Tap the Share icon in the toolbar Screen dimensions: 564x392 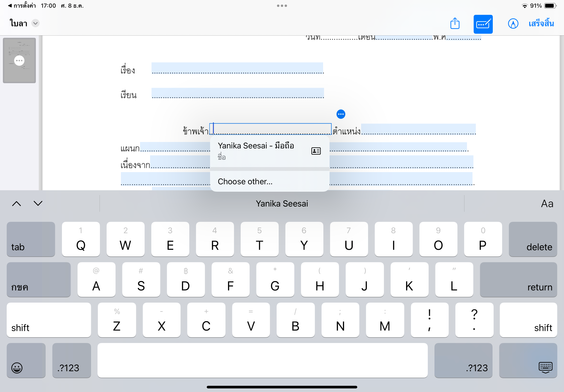tap(455, 24)
